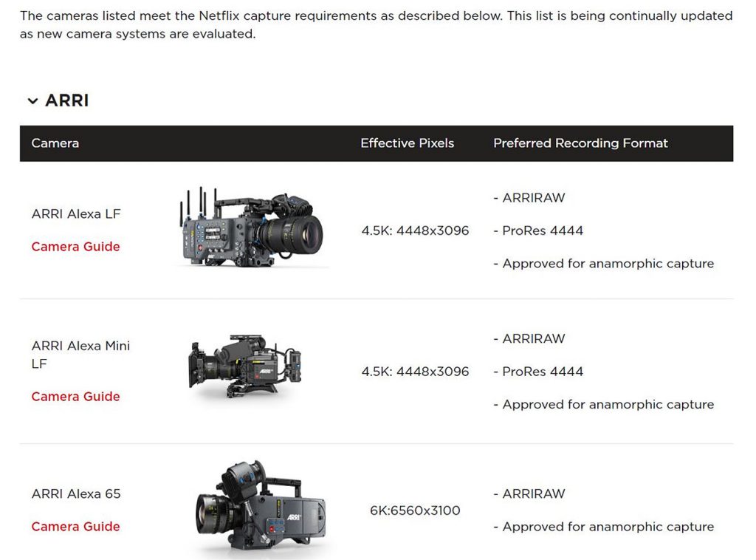The image size is (756, 560).
Task: Click ARRIRAW in the Alexa 65 row
Action: tap(529, 494)
